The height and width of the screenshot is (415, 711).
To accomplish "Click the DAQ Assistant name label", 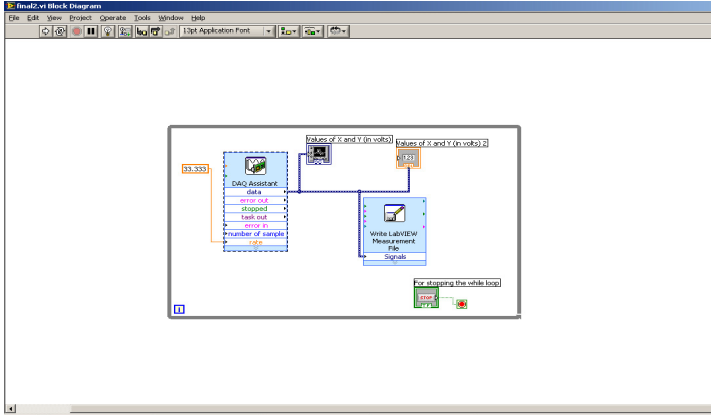I will [255, 183].
